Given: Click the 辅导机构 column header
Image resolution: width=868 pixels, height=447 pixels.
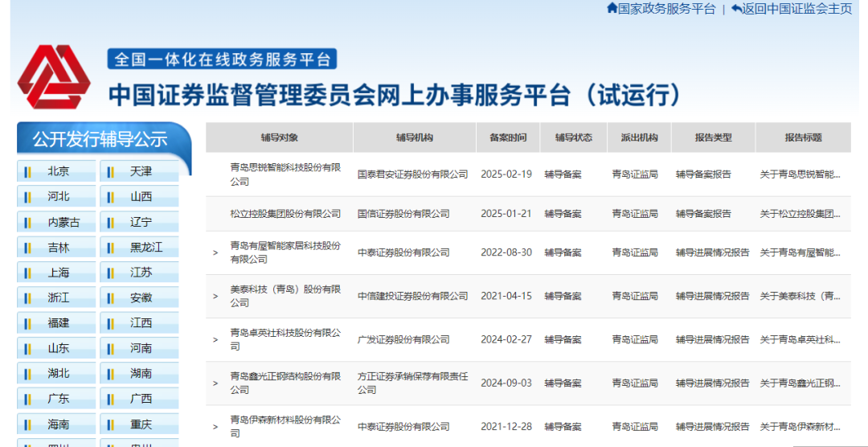Looking at the screenshot, I should pos(415,138).
